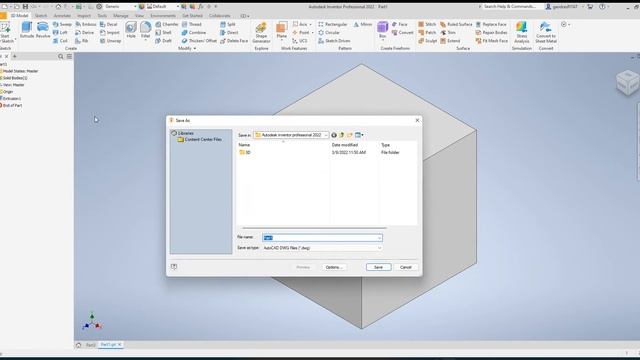Open the Environments ribbon tab
The image size is (640, 360).
[x=163, y=16]
